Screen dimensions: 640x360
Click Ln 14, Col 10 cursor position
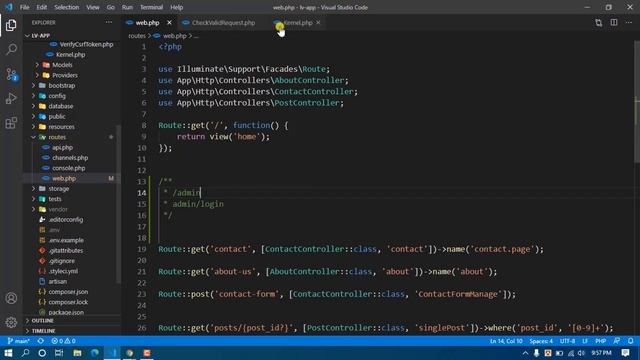(x=506, y=341)
